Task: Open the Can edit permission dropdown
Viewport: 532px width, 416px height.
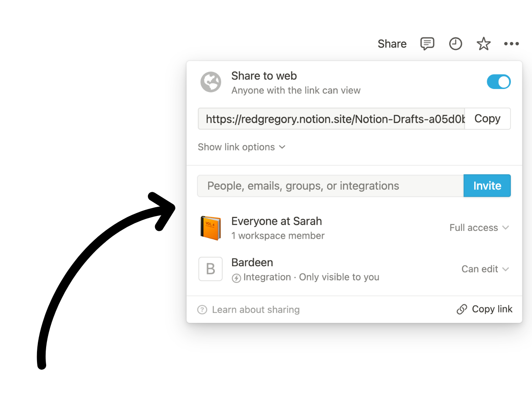Action: 485,269
